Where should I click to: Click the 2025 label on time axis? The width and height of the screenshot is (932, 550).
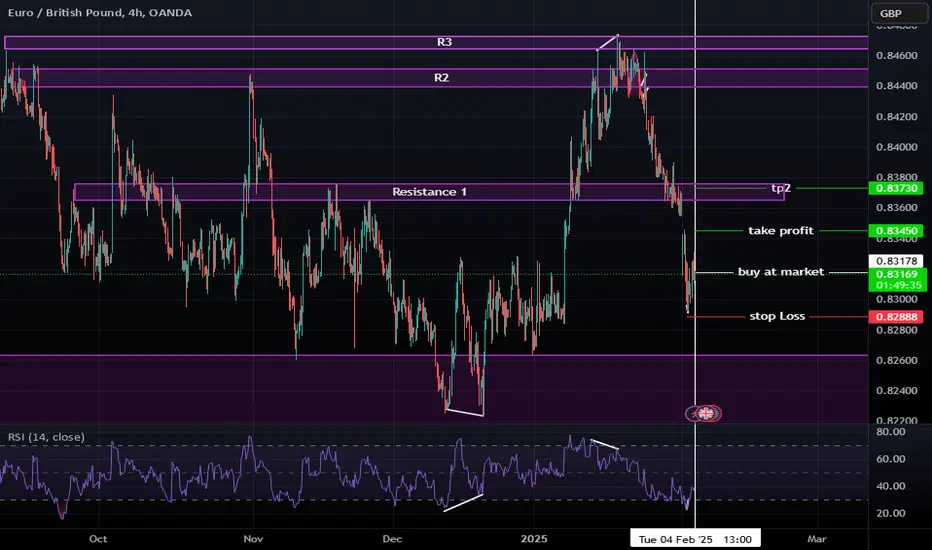pos(534,539)
